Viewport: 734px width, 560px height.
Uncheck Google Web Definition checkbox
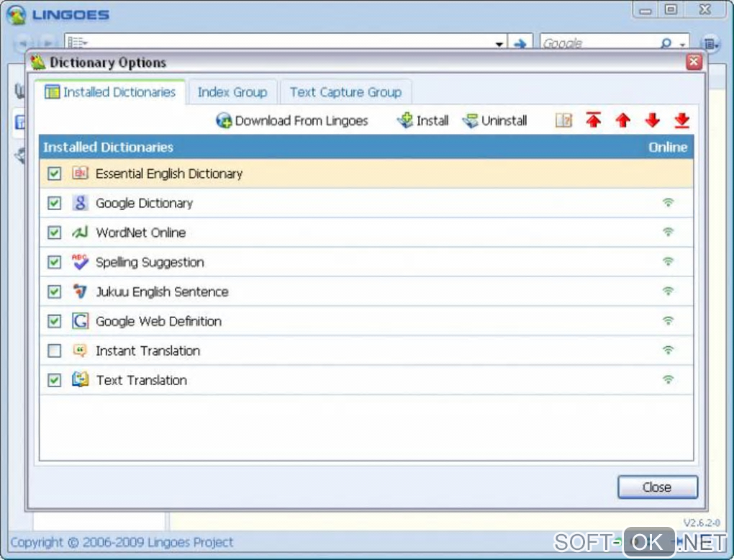54,321
